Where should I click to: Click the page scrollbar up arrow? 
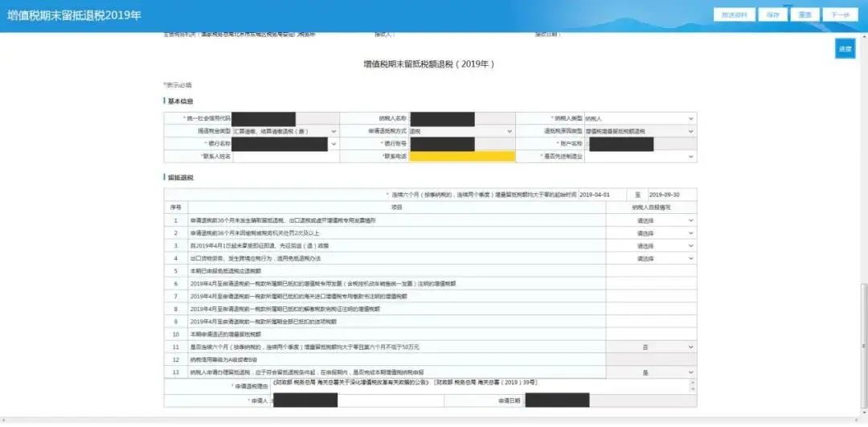864,36
